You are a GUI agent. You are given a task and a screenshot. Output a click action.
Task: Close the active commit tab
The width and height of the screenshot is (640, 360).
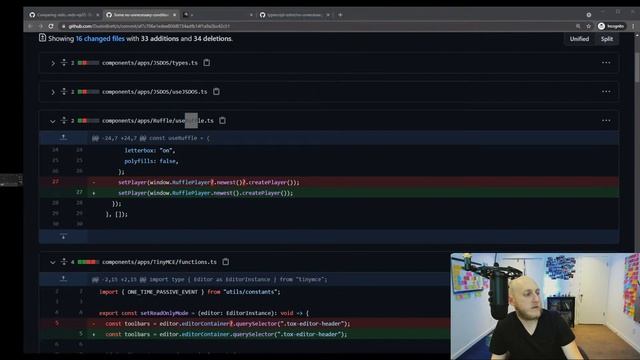click(x=175, y=15)
